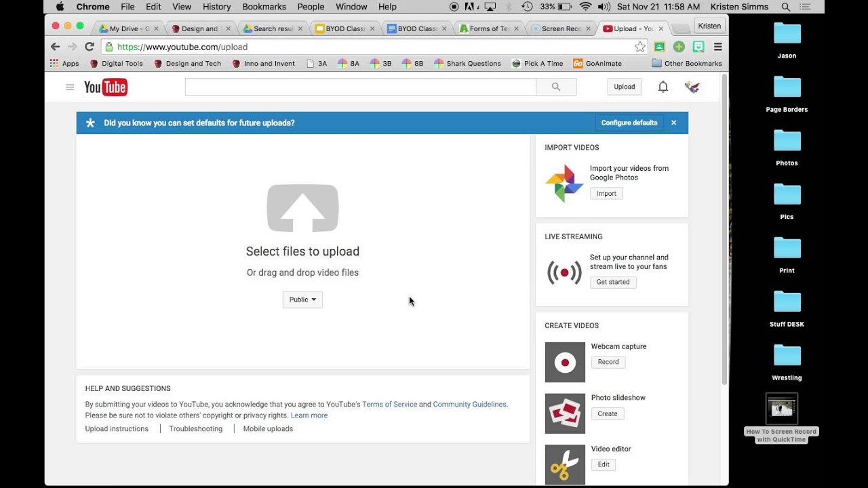
Task: Open the YouTube guide hamburger menu
Action: pyautogui.click(x=69, y=87)
